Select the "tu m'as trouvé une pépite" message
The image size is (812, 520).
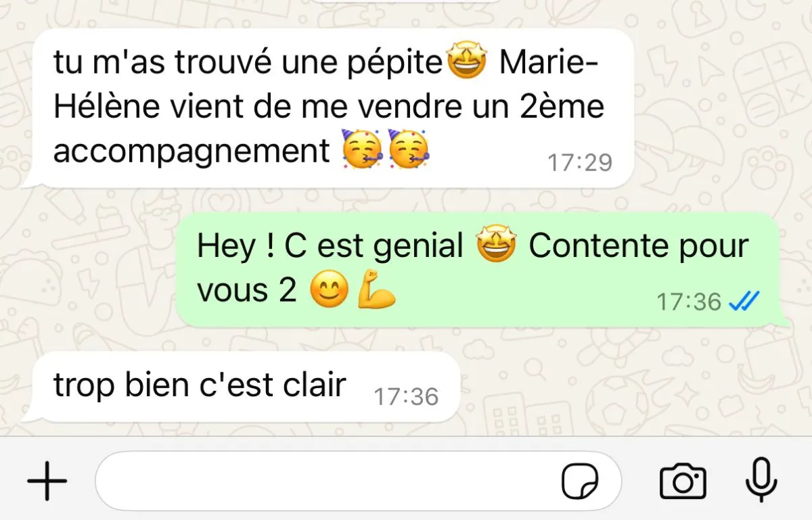333,107
